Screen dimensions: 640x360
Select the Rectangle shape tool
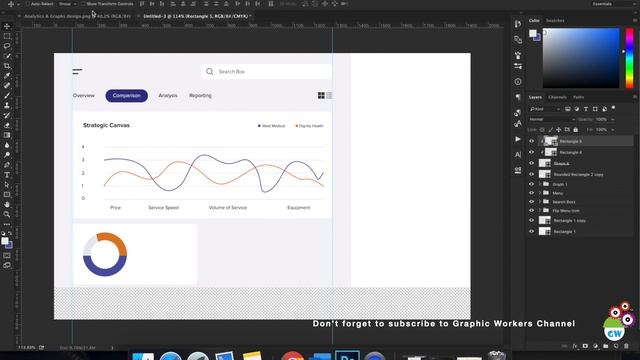click(x=7, y=195)
